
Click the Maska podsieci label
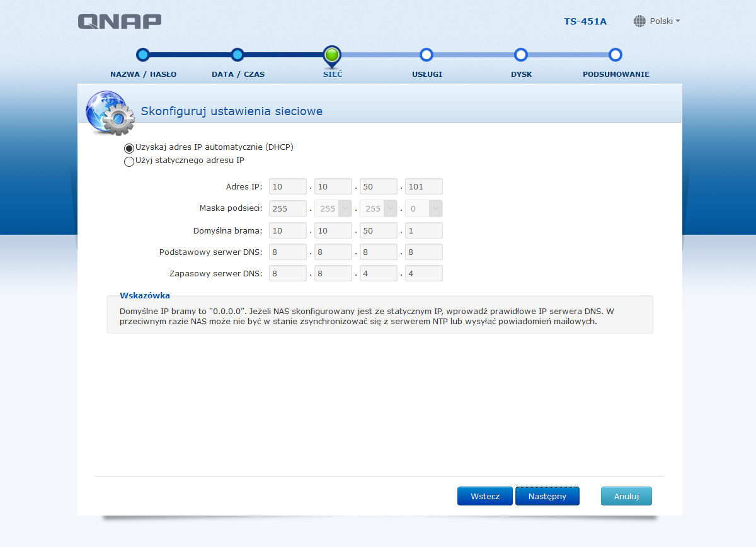pyautogui.click(x=231, y=208)
